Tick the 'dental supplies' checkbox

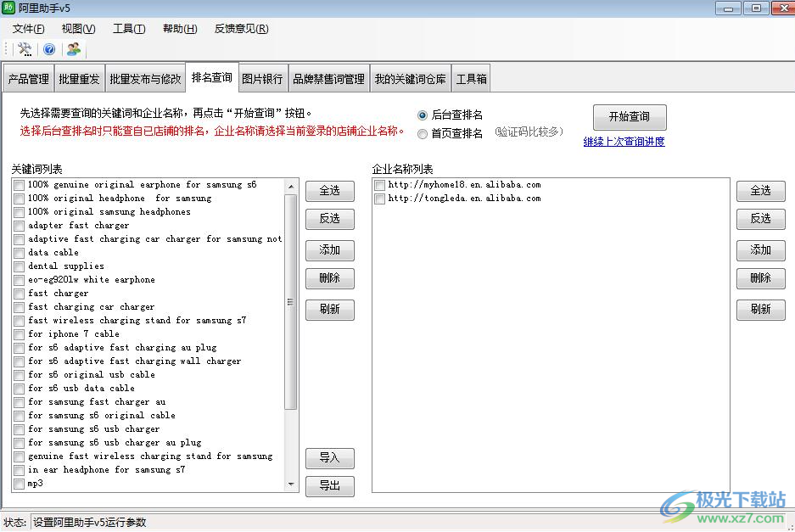click(x=20, y=266)
